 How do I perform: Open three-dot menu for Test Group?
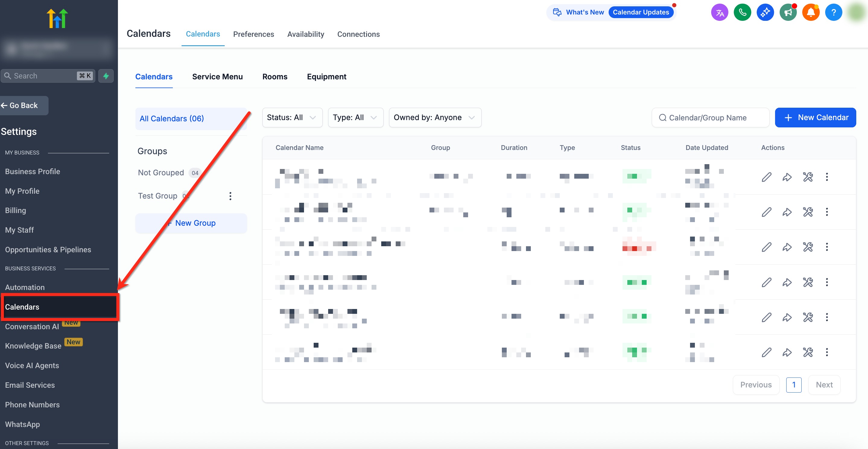coord(230,196)
